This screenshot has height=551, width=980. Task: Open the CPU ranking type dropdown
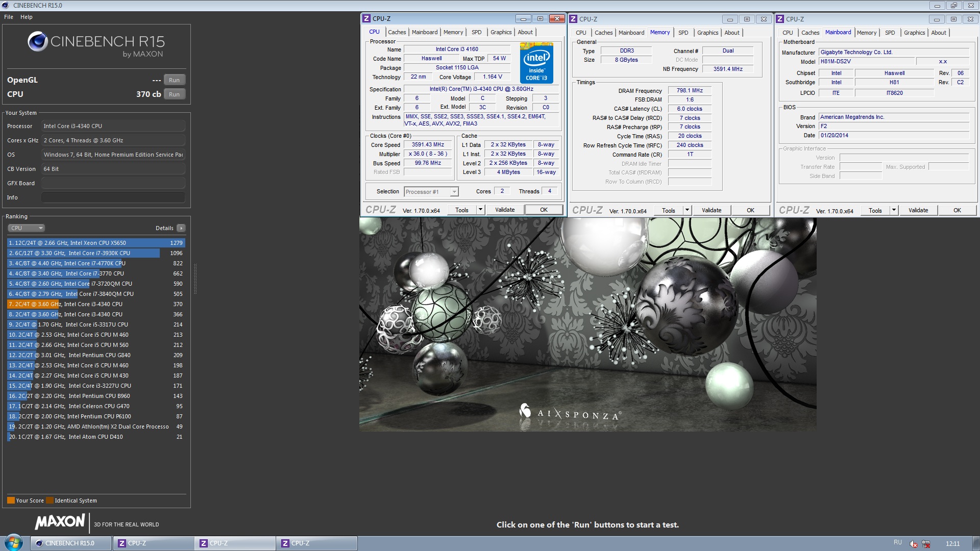[x=27, y=228]
